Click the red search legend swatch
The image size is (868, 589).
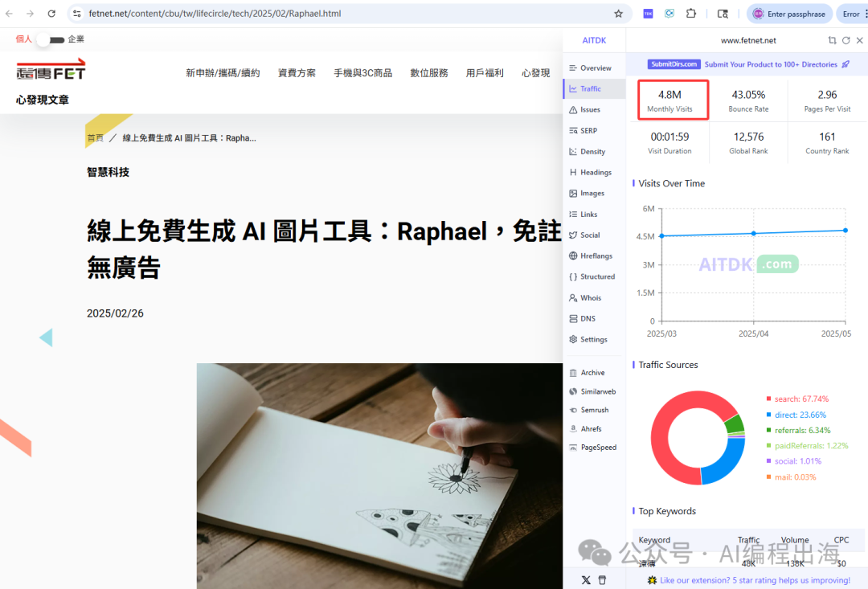[x=769, y=399]
